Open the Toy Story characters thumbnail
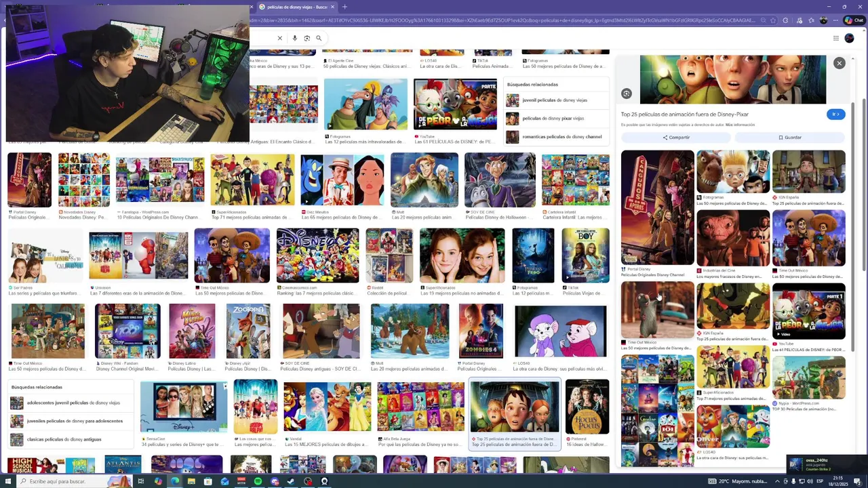868x488 pixels. (x=48, y=331)
